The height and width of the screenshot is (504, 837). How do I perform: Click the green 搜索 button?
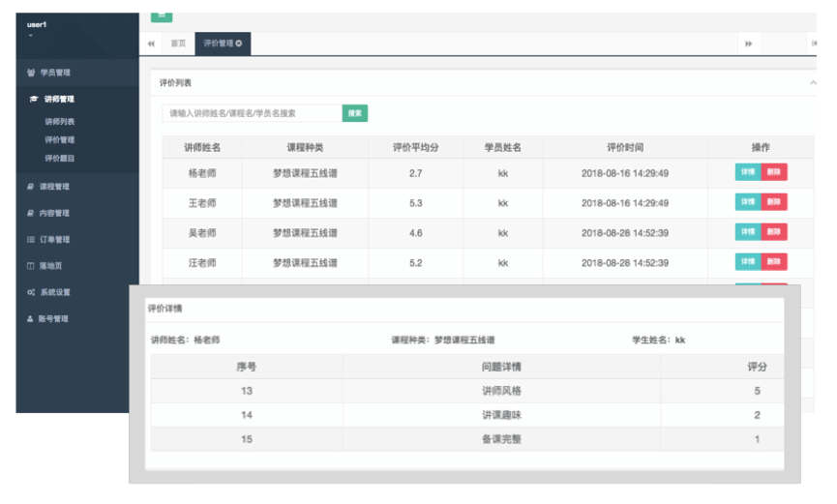(x=355, y=113)
